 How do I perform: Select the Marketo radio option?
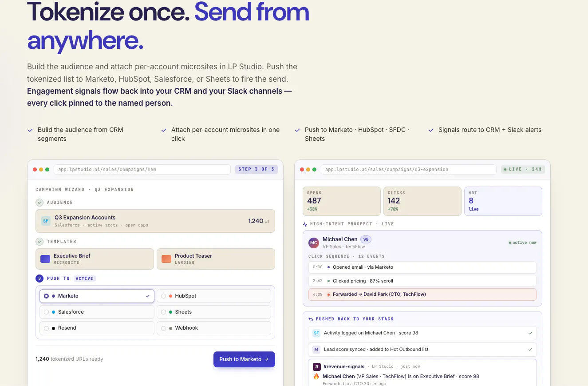pos(97,296)
